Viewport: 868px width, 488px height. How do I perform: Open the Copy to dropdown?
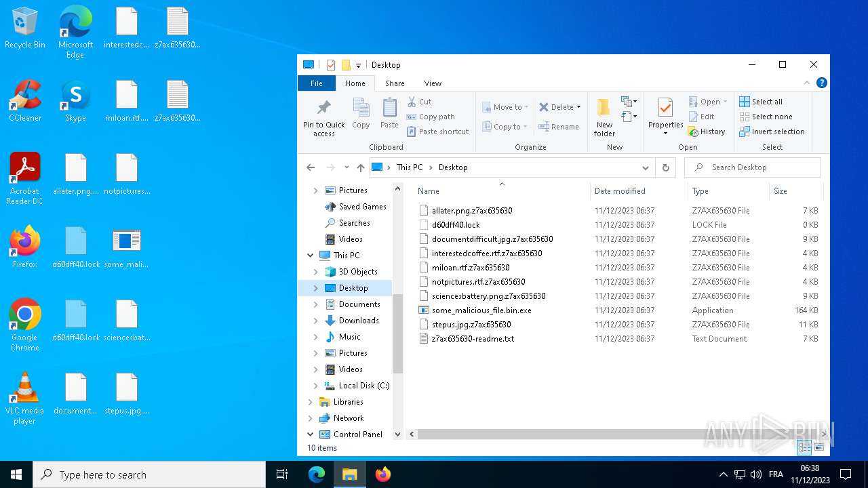[505, 127]
